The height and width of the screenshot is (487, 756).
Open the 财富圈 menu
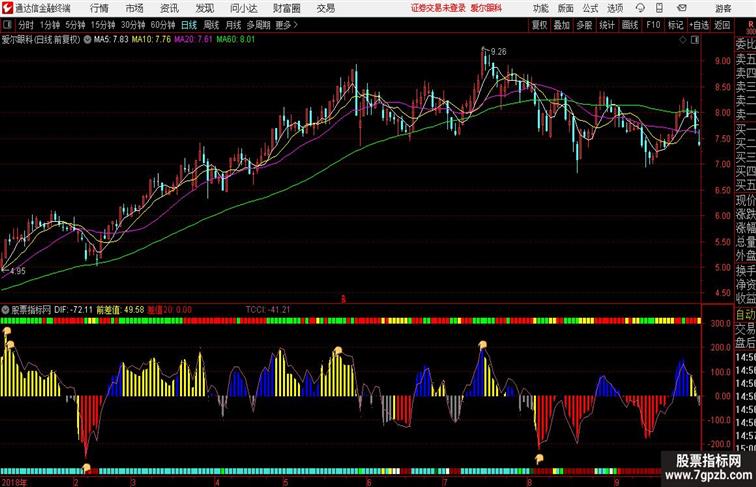tap(286, 8)
